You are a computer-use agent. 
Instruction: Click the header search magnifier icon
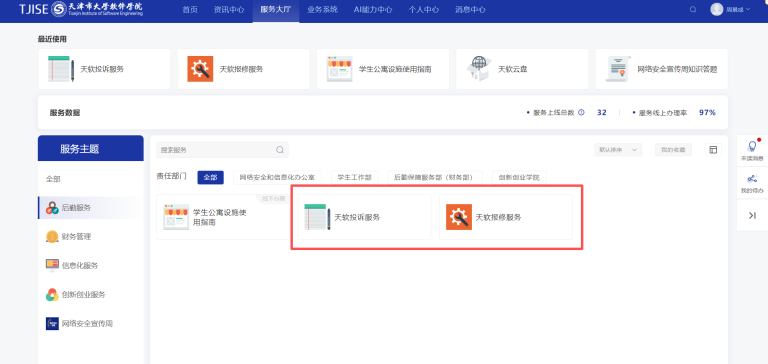tap(693, 9)
